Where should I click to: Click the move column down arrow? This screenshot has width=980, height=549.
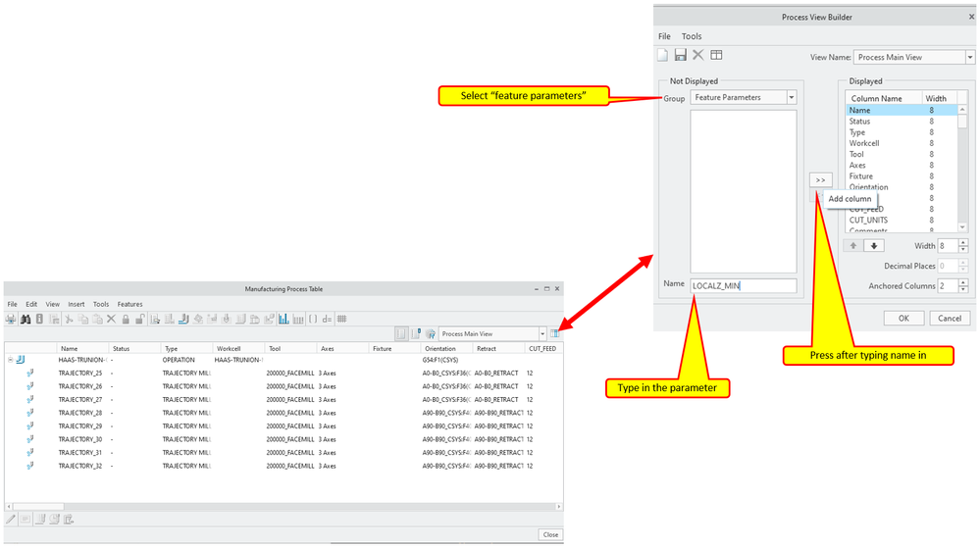click(874, 245)
